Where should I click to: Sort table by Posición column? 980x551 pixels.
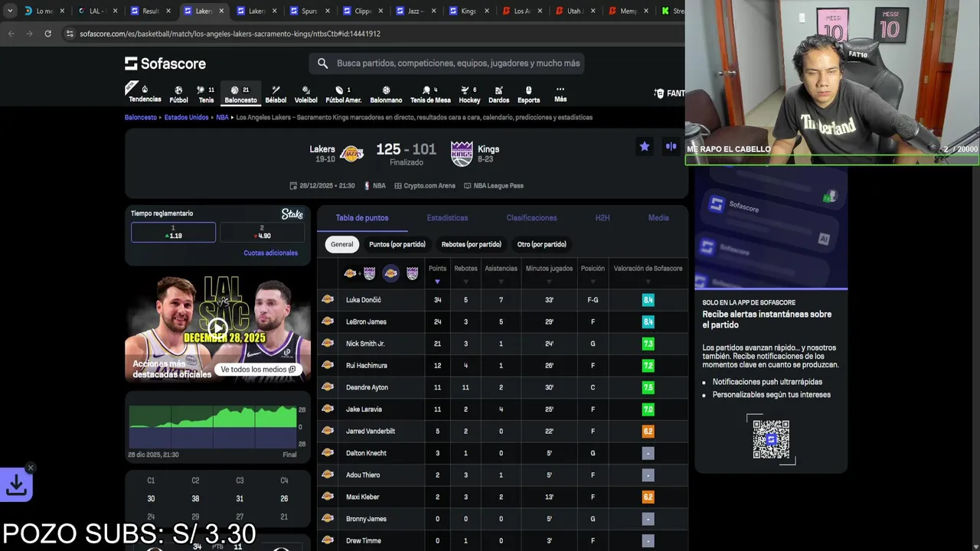point(593,273)
